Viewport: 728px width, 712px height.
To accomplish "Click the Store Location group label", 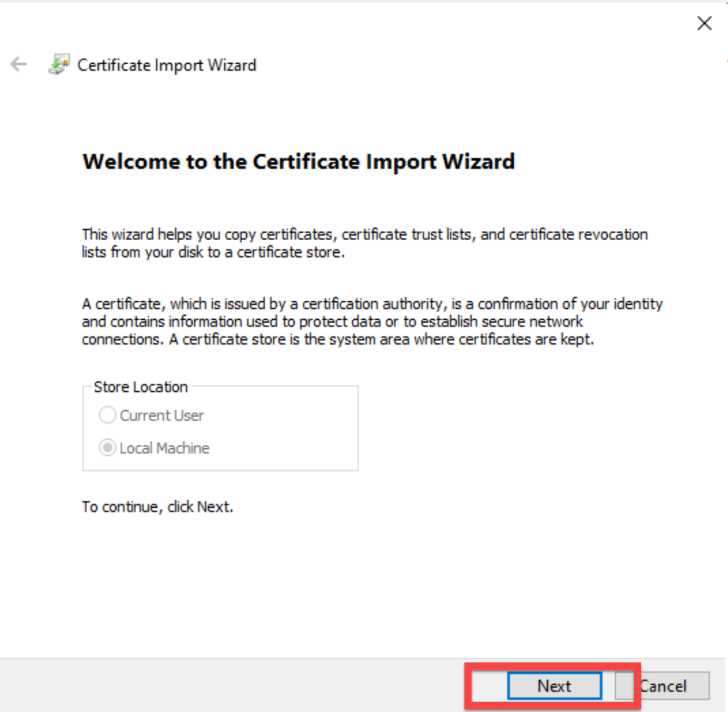I will pos(140,387).
